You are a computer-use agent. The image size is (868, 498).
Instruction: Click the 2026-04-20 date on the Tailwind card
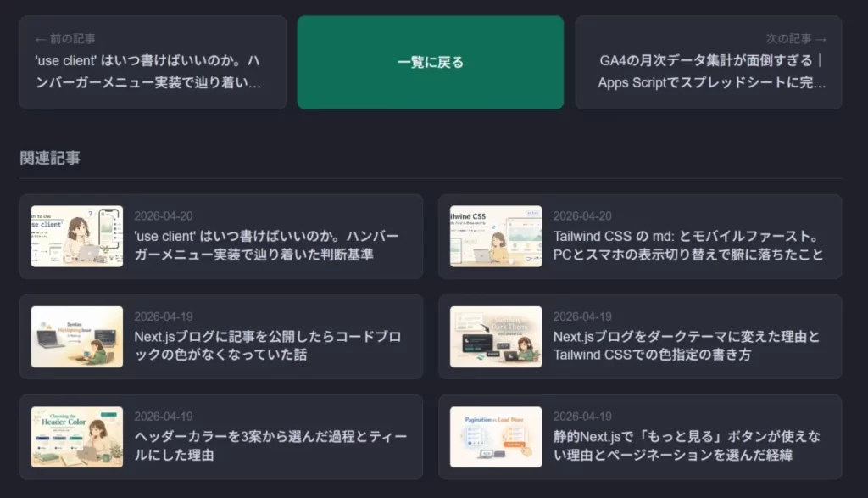[581, 215]
